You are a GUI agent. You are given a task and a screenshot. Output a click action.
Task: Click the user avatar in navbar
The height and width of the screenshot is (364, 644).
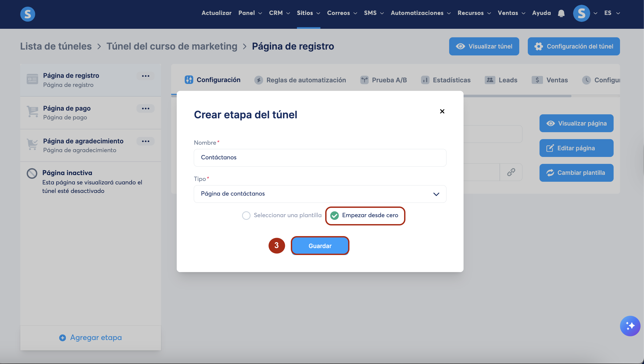click(581, 13)
